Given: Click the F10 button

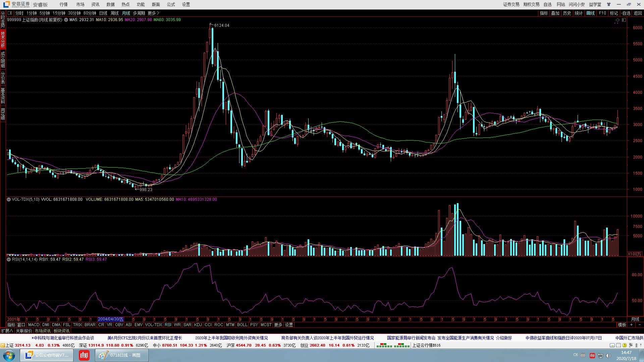Looking at the screenshot, I should 602,13.
